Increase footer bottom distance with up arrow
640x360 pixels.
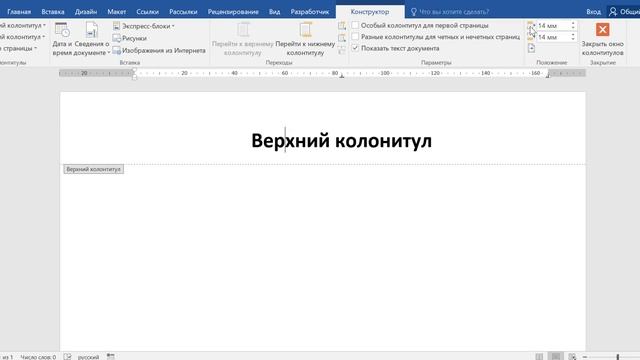pos(573,35)
